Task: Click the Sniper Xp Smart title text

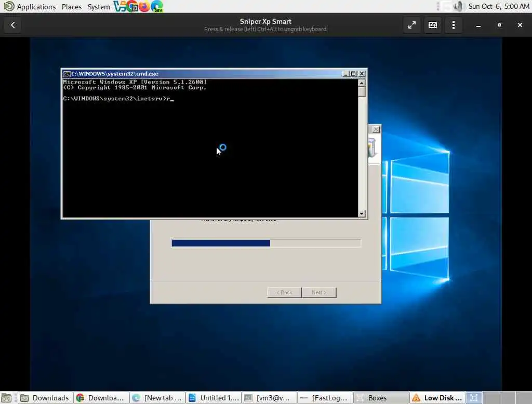Action: tap(265, 21)
